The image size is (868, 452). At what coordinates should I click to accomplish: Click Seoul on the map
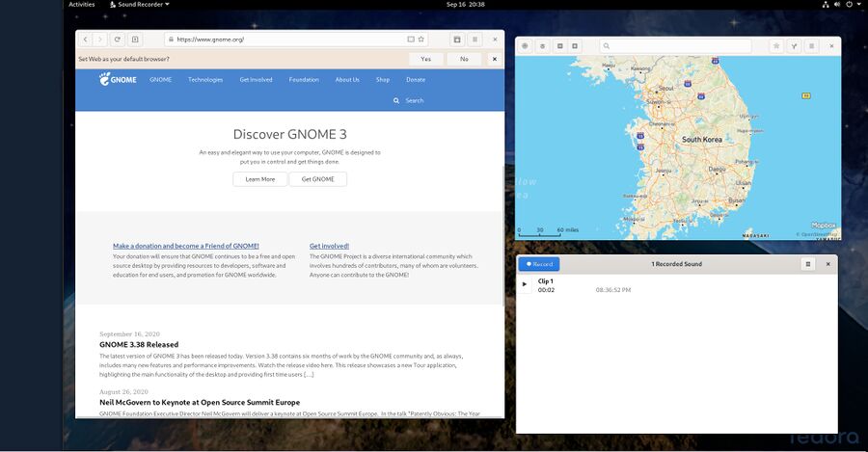tap(665, 88)
